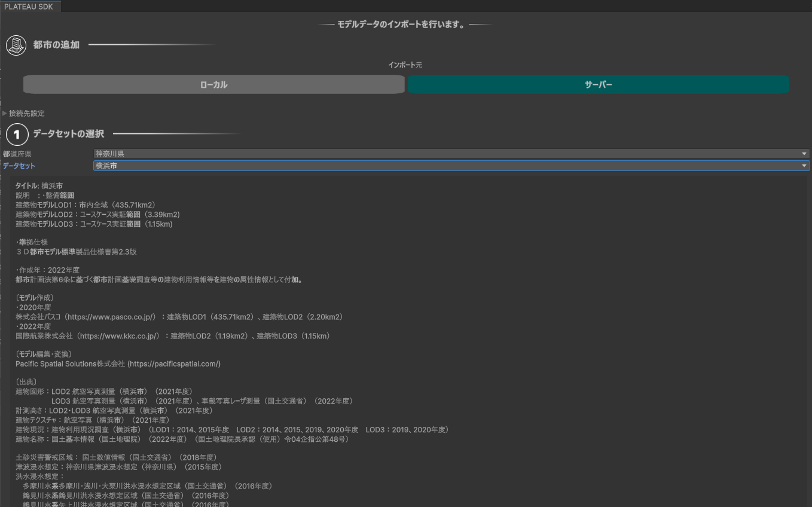This screenshot has height=507, width=812.
Task: Click the データセット dropdown arrow icon
Action: click(804, 166)
